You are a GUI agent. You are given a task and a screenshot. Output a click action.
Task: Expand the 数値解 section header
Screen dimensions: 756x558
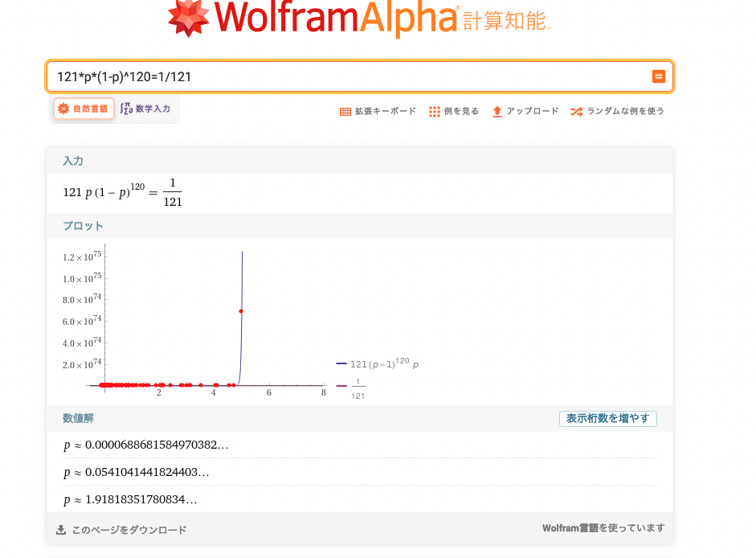[78, 418]
